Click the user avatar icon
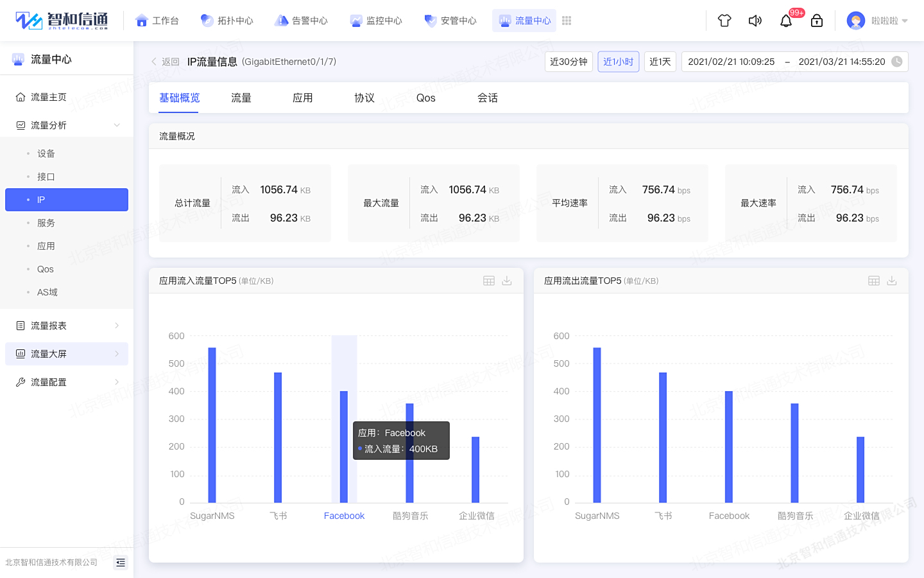The height and width of the screenshot is (578, 924). (856, 21)
